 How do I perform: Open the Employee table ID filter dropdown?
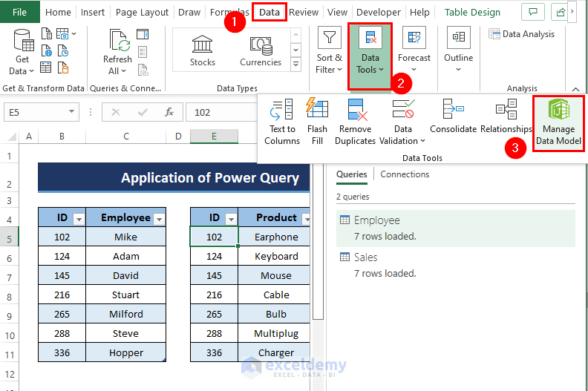[79, 219]
